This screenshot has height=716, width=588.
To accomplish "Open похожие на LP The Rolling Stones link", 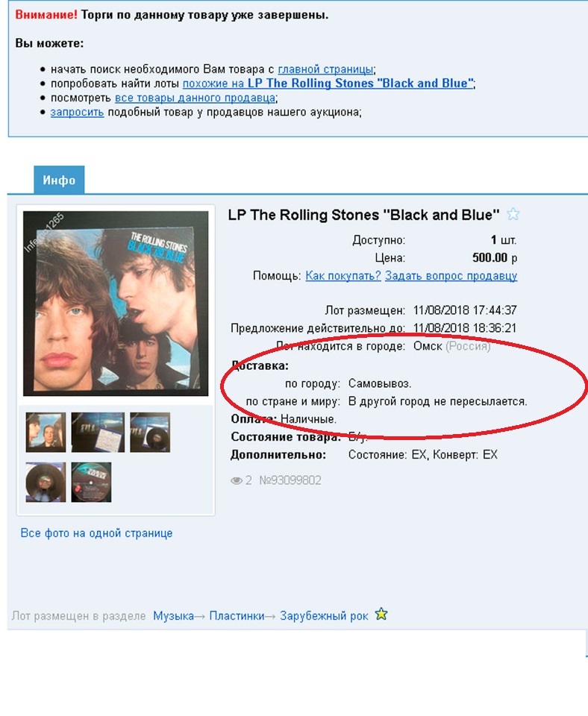I will point(328,84).
